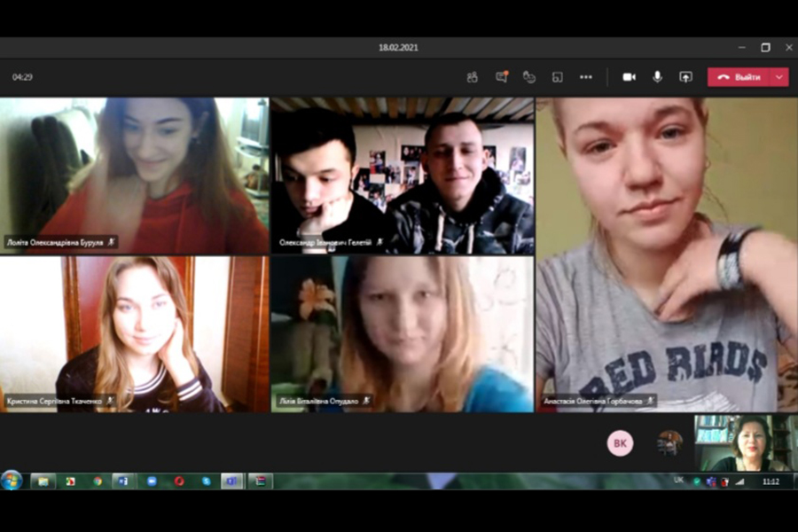Select video tile of Анастасія Олегівна Горбачова
This screenshot has height=532, width=798.
[x=667, y=254]
